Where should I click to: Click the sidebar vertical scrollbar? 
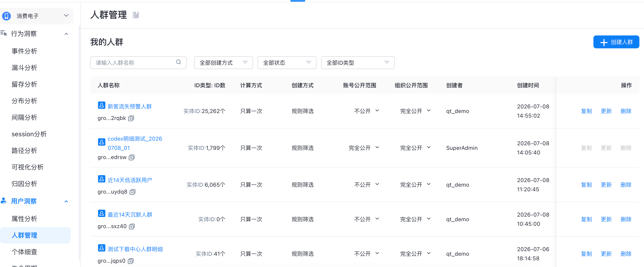click(80, 143)
